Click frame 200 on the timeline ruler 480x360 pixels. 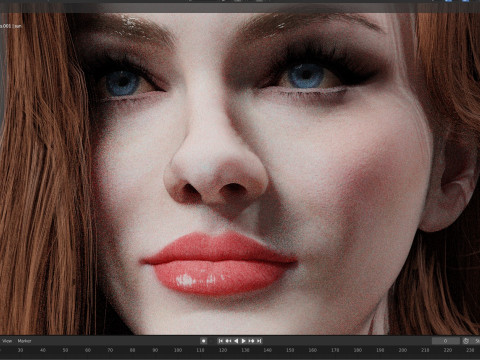pyautogui.click(x=403, y=350)
